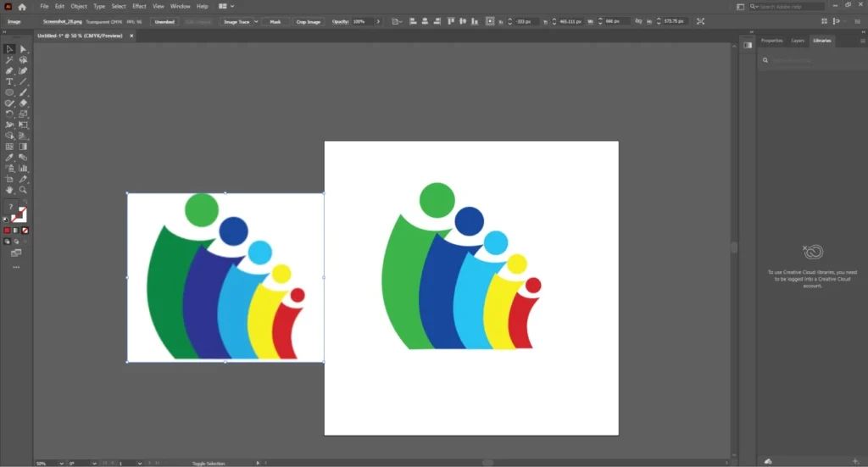
Task: Choose the Free Transform tool
Action: coord(23,125)
